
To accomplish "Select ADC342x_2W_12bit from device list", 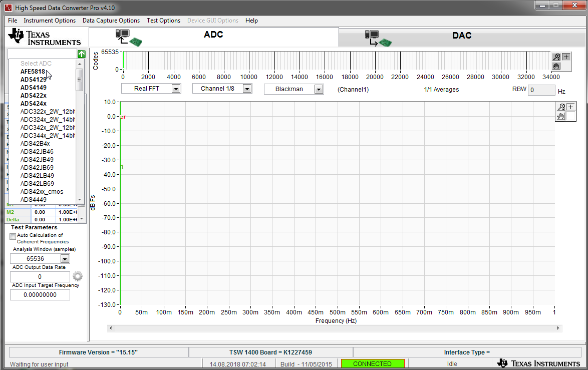I will pos(47,128).
